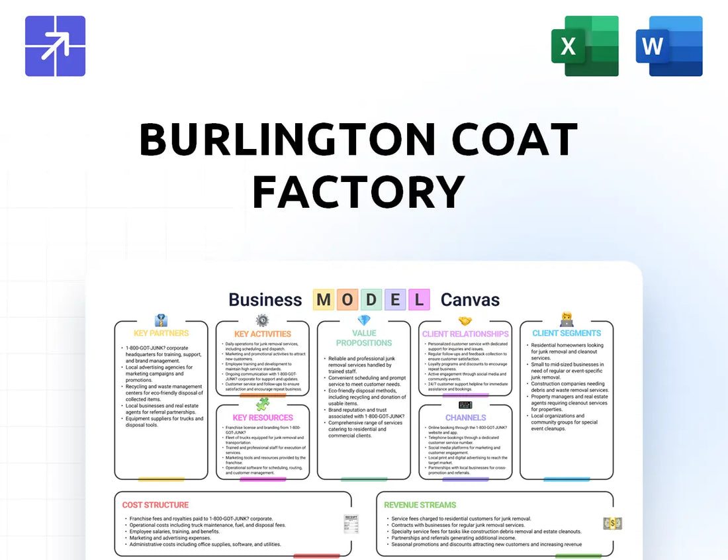
Task: Click the panel icon above Channels
Action: (465, 405)
